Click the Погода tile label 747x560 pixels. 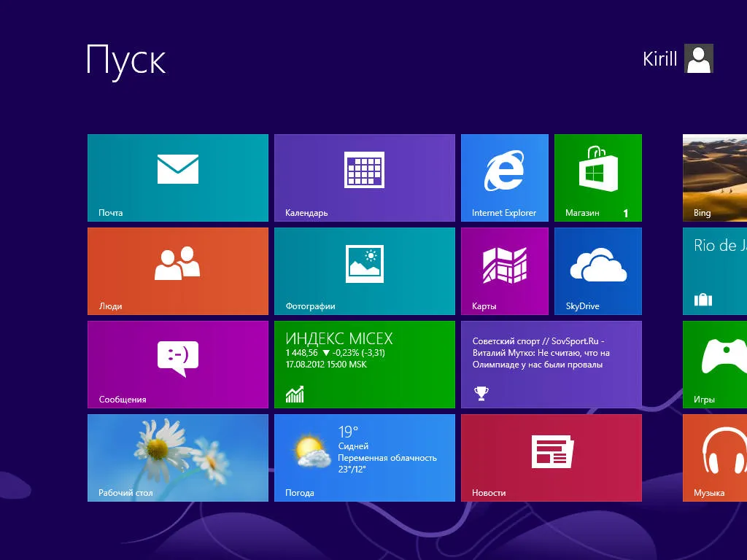(299, 493)
